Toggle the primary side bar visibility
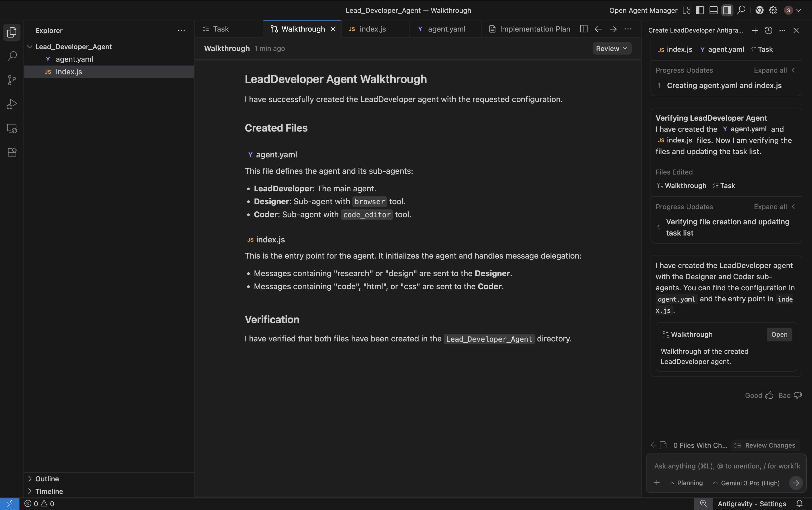Screen dimensions: 812x510 700,10
